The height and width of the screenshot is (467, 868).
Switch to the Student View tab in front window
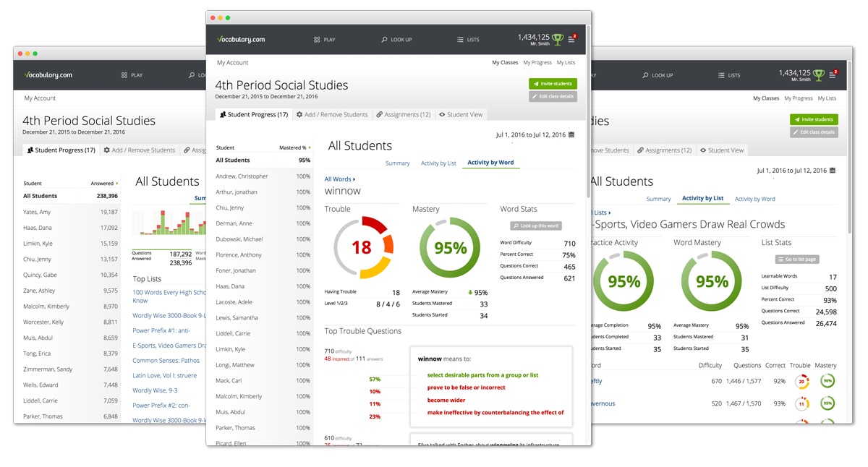[460, 114]
